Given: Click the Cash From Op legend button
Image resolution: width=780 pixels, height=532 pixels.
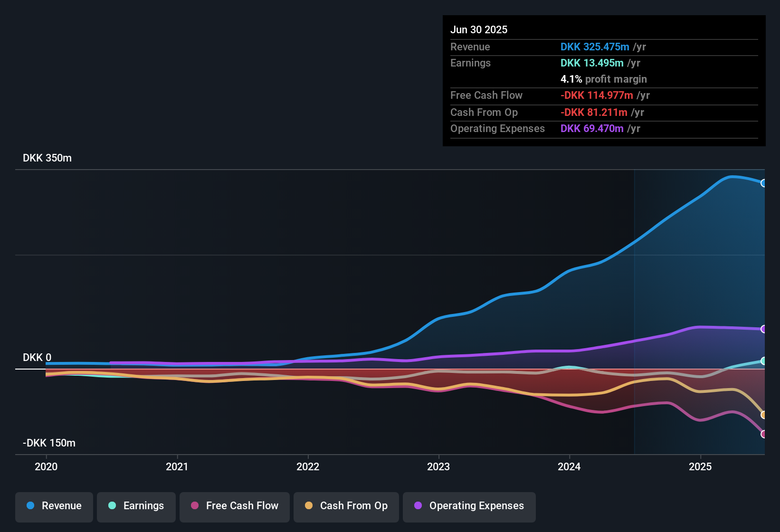Looking at the screenshot, I should click(x=346, y=506).
